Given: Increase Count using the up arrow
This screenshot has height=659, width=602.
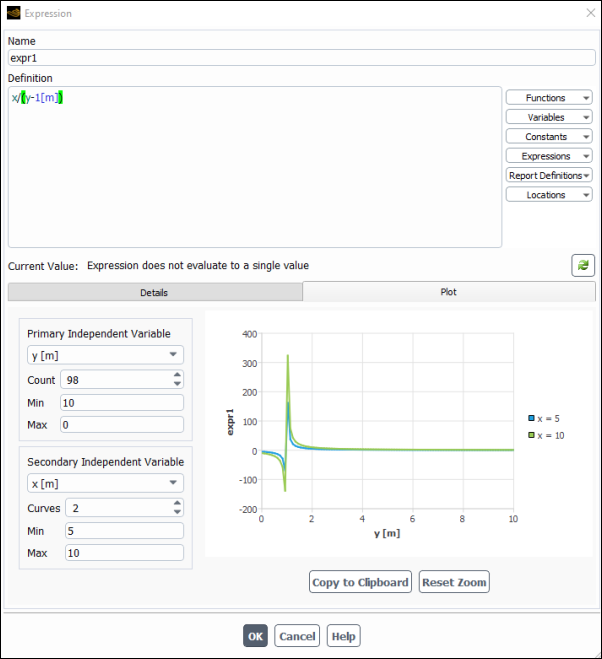Looking at the screenshot, I should click(177, 375).
